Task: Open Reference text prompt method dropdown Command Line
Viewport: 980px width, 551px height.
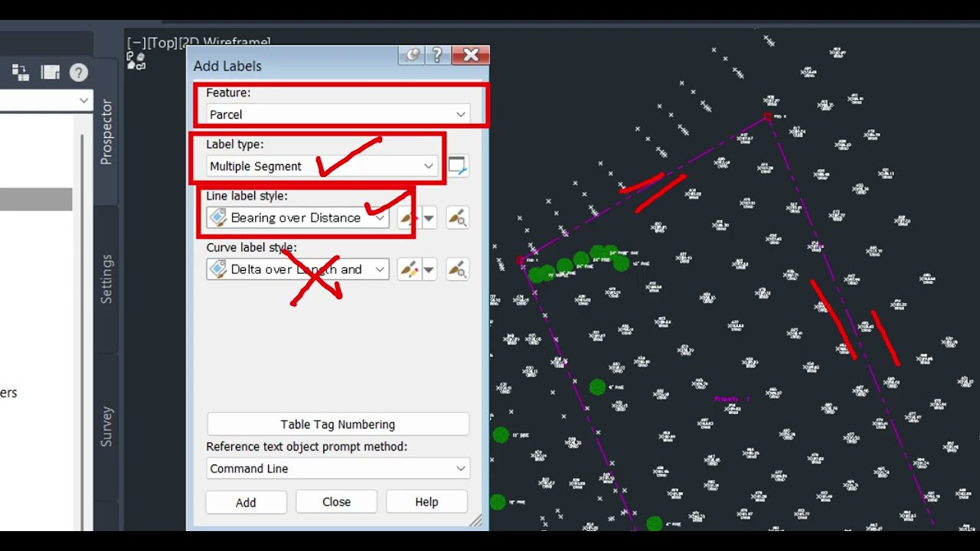Action: pos(338,468)
